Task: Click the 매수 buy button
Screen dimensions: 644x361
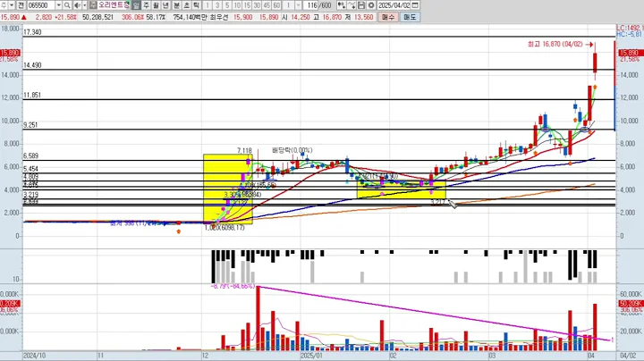Action: [x=387, y=17]
